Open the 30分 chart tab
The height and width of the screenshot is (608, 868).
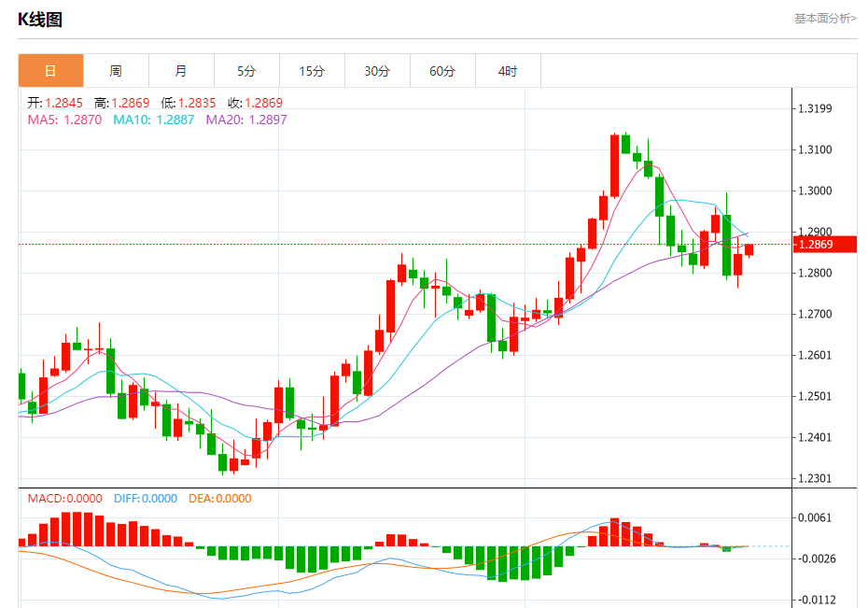point(377,71)
